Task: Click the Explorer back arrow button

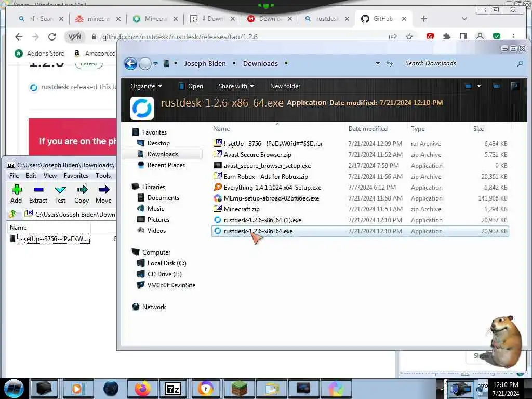Action: click(x=130, y=63)
